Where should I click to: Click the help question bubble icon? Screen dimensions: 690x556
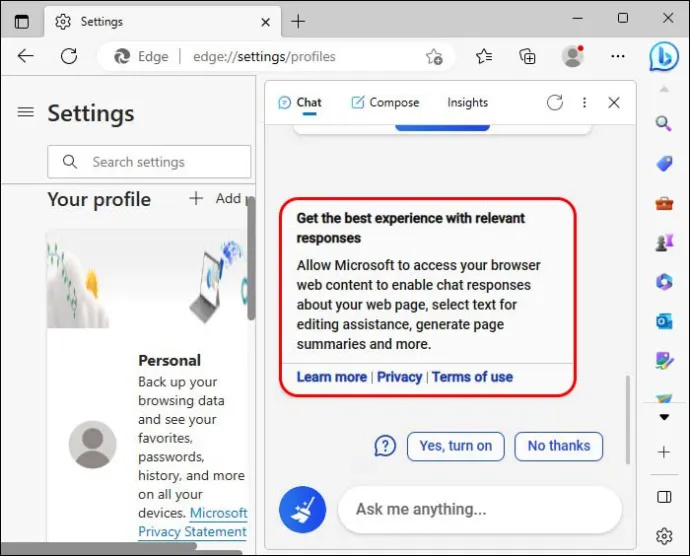click(x=385, y=446)
